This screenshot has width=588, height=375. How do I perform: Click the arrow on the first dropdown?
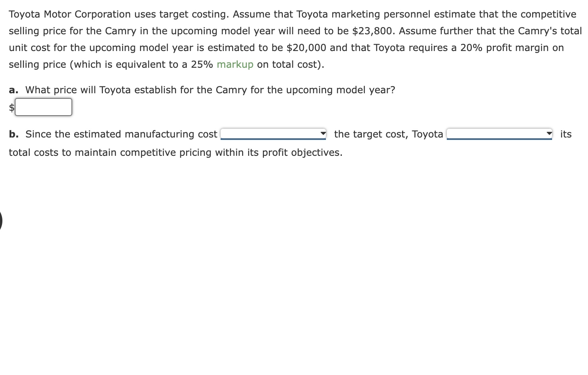coord(323,134)
